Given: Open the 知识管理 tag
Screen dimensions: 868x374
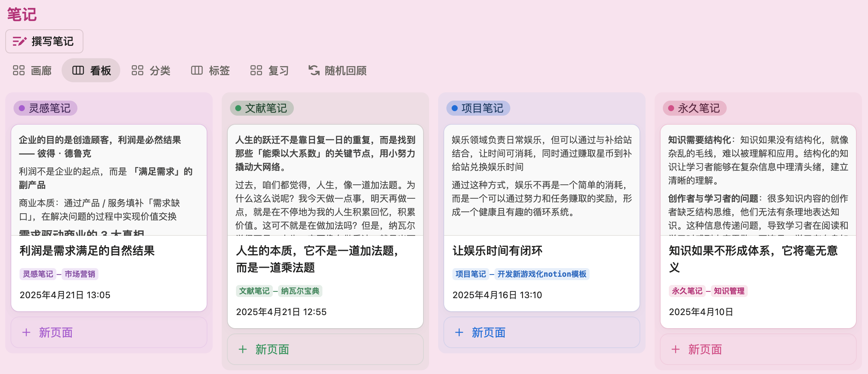Looking at the screenshot, I should 729,291.
